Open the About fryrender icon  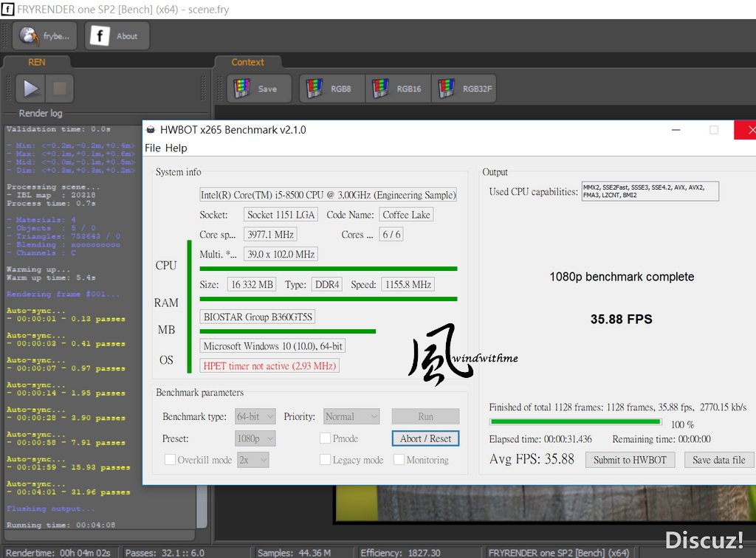click(100, 35)
